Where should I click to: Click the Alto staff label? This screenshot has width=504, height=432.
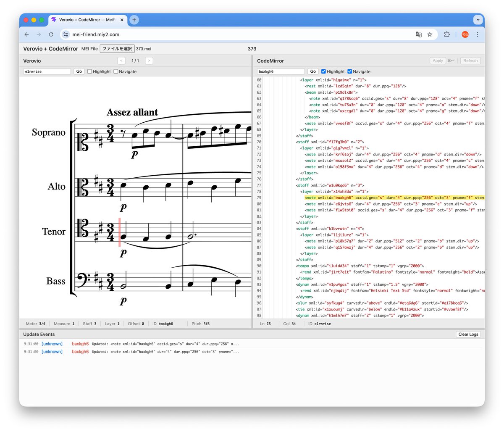click(x=57, y=186)
